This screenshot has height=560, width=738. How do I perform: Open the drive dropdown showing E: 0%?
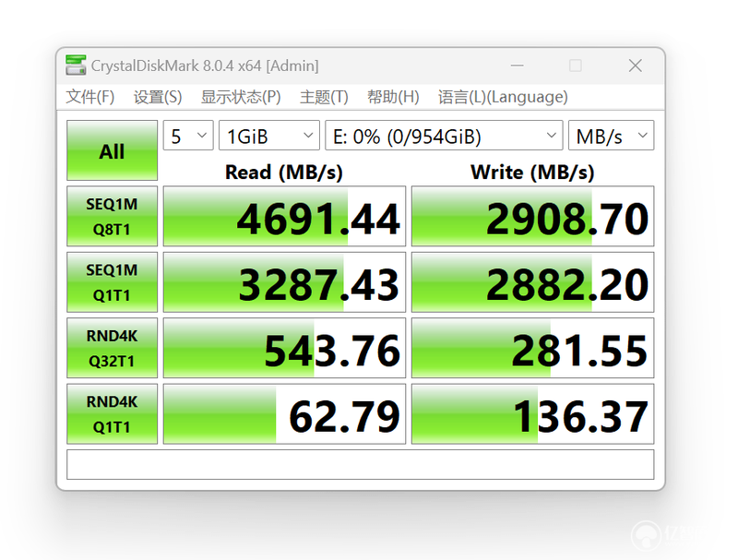click(444, 136)
